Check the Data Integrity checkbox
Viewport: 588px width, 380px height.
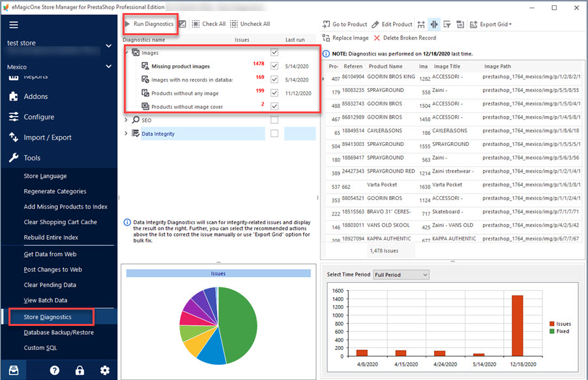tap(274, 134)
